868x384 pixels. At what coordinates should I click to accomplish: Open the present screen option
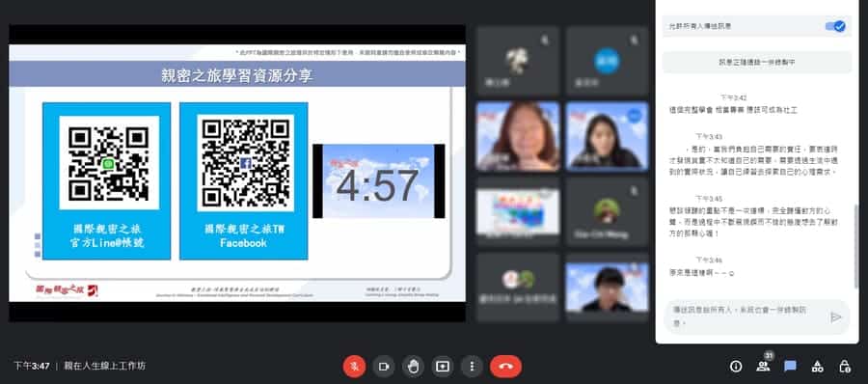pyautogui.click(x=443, y=367)
